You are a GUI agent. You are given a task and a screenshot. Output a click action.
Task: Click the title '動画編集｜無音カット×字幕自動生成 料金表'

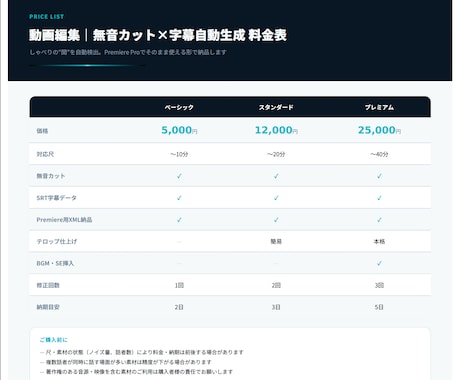point(158,35)
